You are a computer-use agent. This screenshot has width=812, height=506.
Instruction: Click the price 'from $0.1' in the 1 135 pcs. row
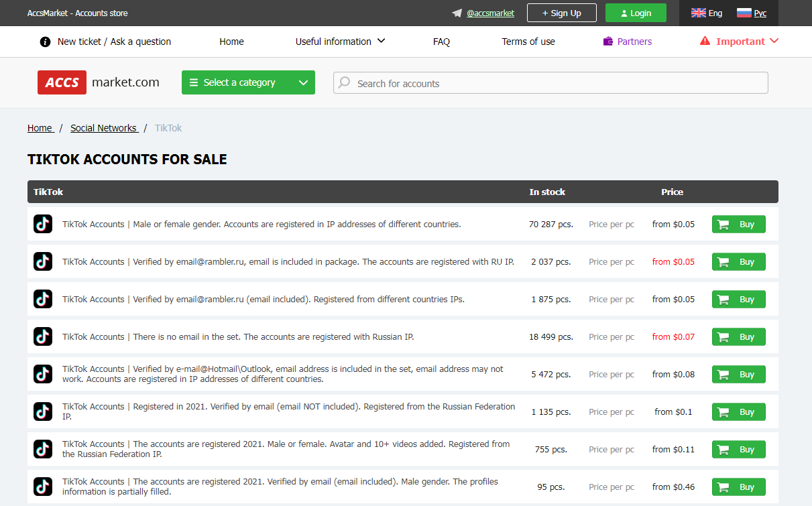[x=673, y=412]
